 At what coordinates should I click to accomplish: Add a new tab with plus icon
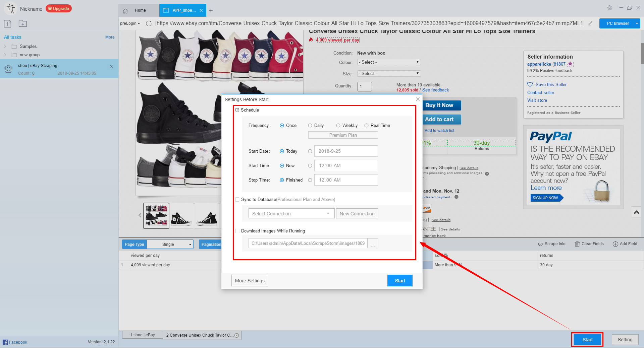211,10
